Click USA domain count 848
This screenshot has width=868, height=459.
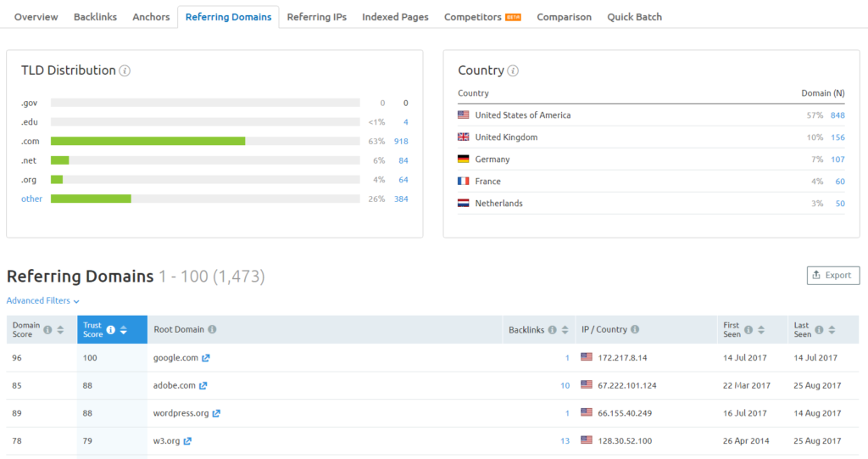[837, 115]
